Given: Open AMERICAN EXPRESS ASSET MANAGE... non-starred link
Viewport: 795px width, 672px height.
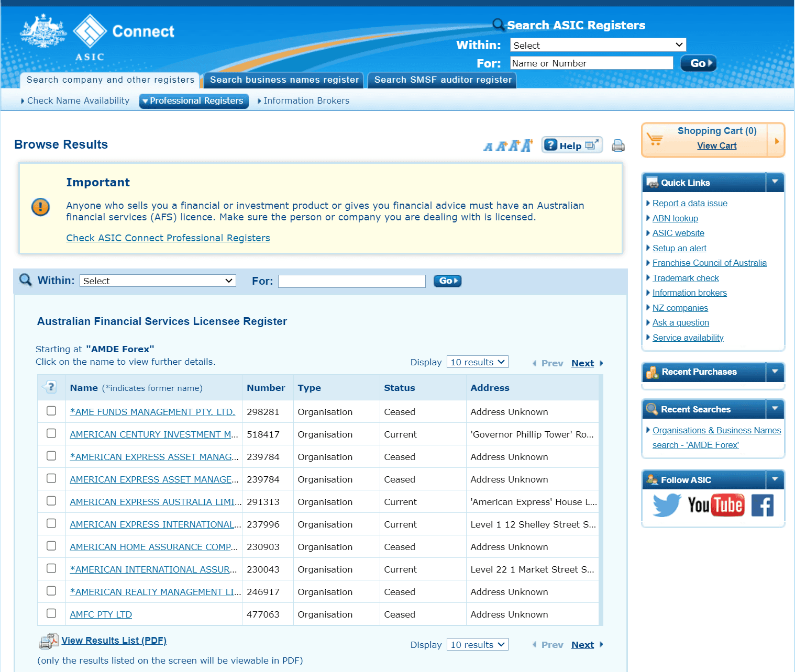Looking at the screenshot, I should click(x=154, y=479).
